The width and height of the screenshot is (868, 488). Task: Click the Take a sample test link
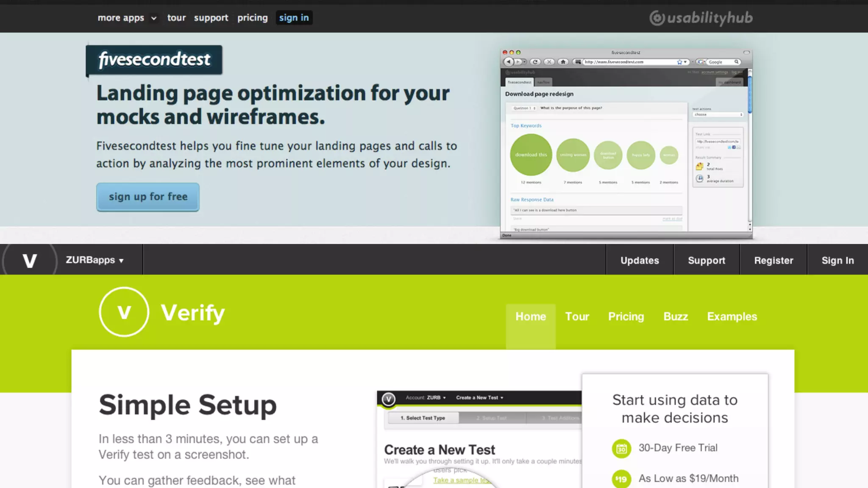tap(460, 480)
